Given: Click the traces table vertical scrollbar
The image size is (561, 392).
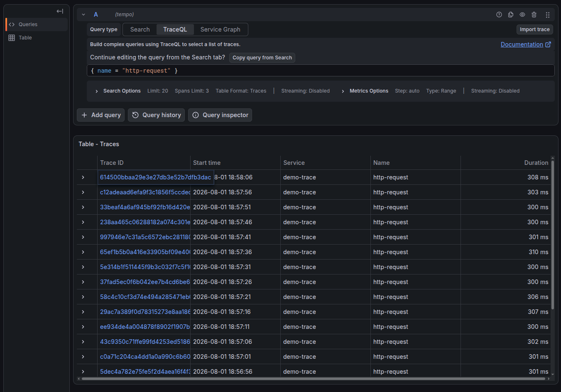Looking at the screenshot, I should pyautogui.click(x=552, y=235).
